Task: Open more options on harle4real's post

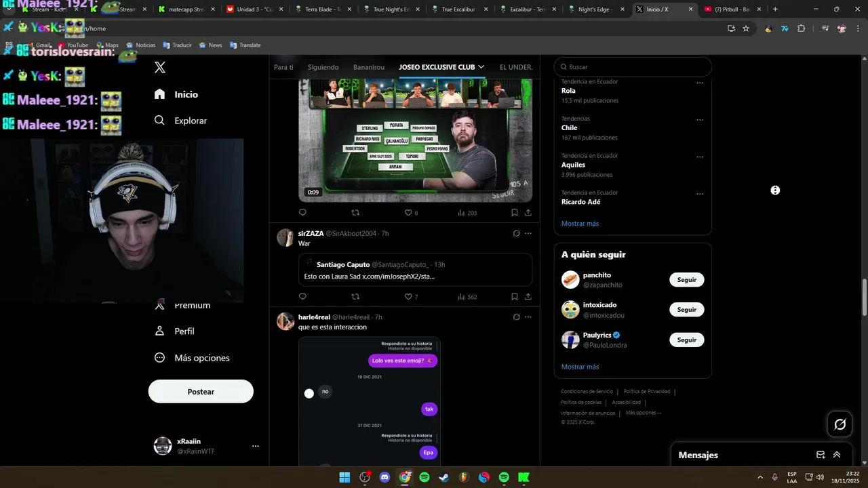Action: click(528, 317)
